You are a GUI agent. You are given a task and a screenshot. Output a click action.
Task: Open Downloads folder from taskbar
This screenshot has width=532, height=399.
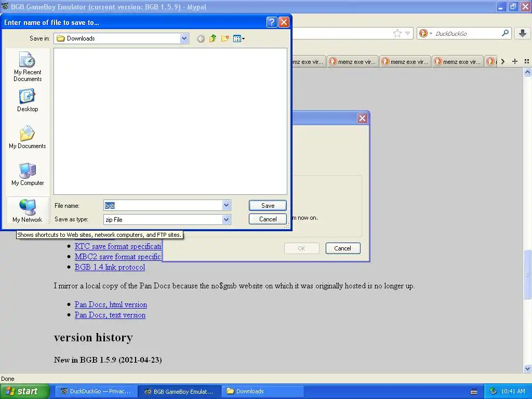[263, 392]
